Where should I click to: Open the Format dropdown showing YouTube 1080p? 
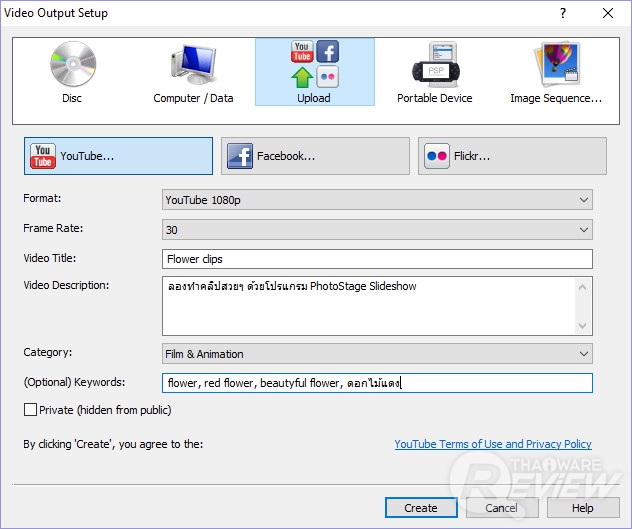pos(377,200)
